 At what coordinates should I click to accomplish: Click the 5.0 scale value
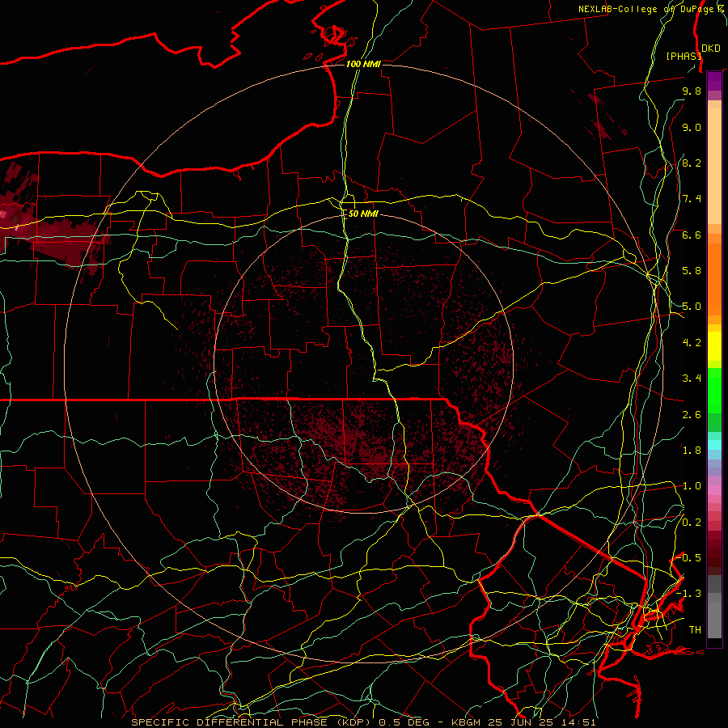click(x=692, y=307)
